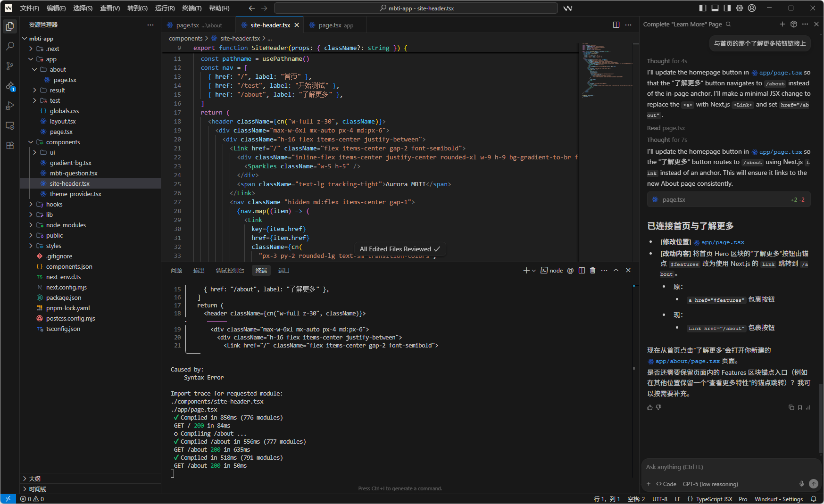Open the app/about/page.tsx link in chat
Image resolution: width=824 pixels, height=504 pixels.
point(687,361)
